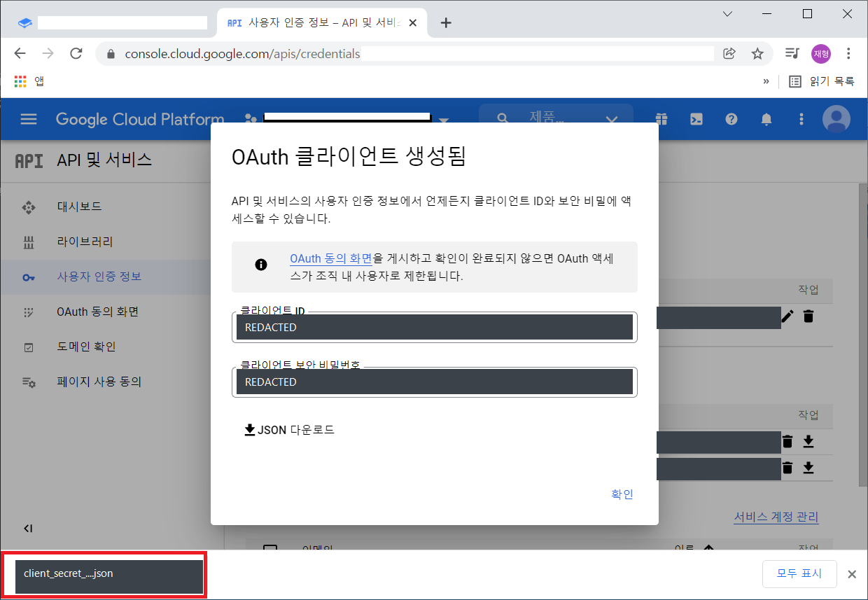Expand the search bar chevron
The height and width of the screenshot is (600, 868).
click(611, 120)
